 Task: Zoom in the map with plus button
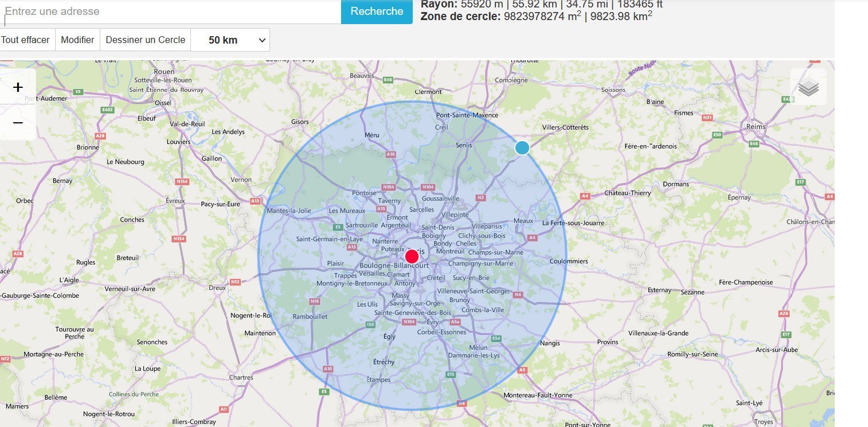(x=18, y=87)
